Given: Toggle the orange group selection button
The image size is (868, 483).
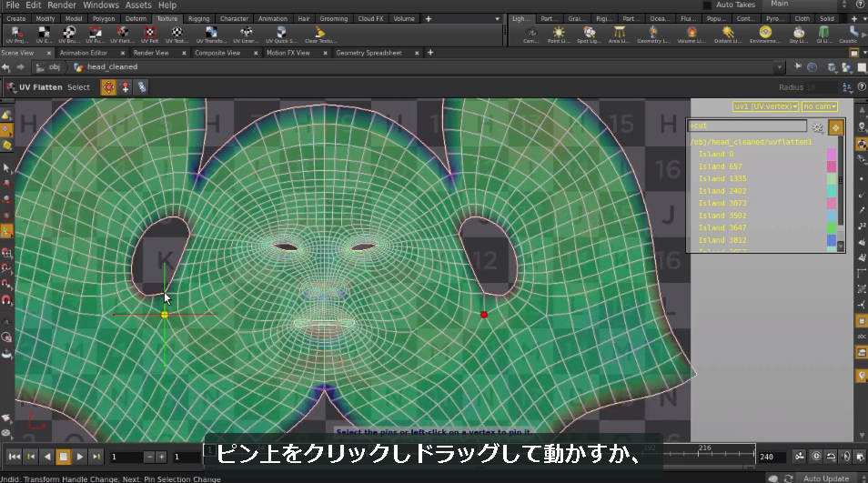Looking at the screenshot, I should 836,128.
